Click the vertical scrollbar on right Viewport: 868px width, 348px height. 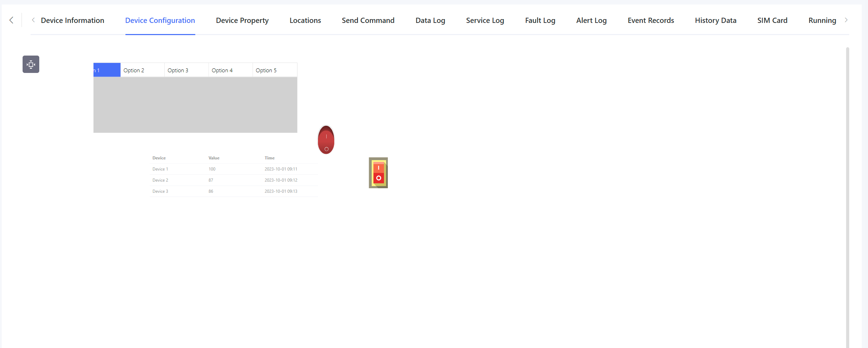pyautogui.click(x=847, y=194)
